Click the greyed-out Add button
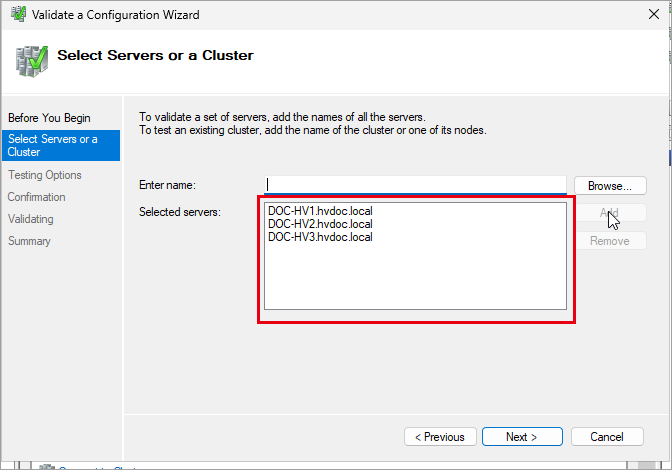 tap(610, 213)
